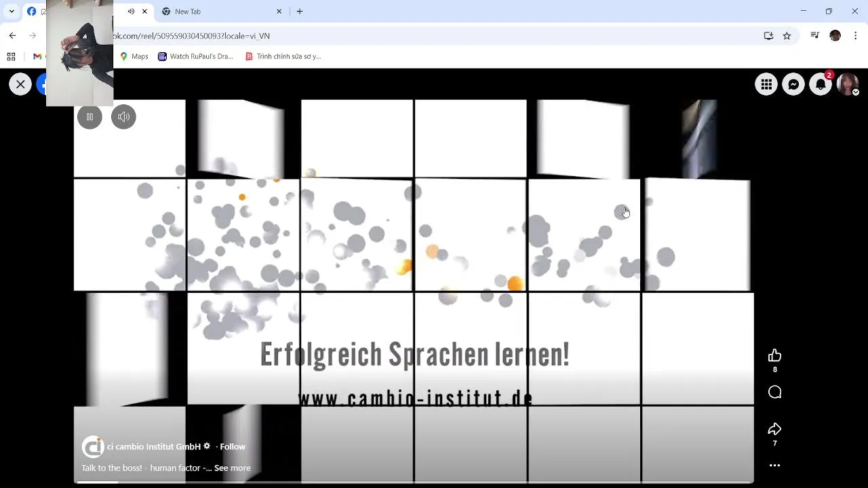This screenshot has width=868, height=488.
Task: Mute the Facebook tab audio indicator
Action: click(x=131, y=12)
